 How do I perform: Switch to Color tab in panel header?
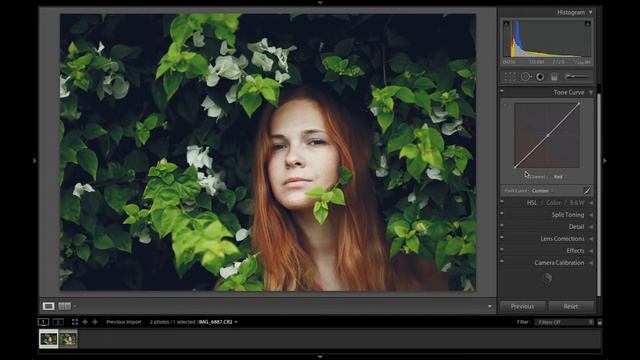point(553,203)
